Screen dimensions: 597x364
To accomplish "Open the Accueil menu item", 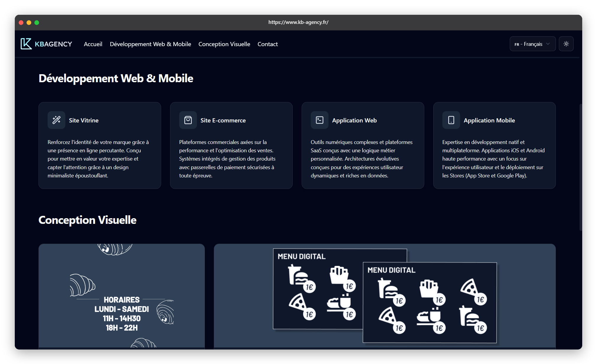I will (93, 44).
